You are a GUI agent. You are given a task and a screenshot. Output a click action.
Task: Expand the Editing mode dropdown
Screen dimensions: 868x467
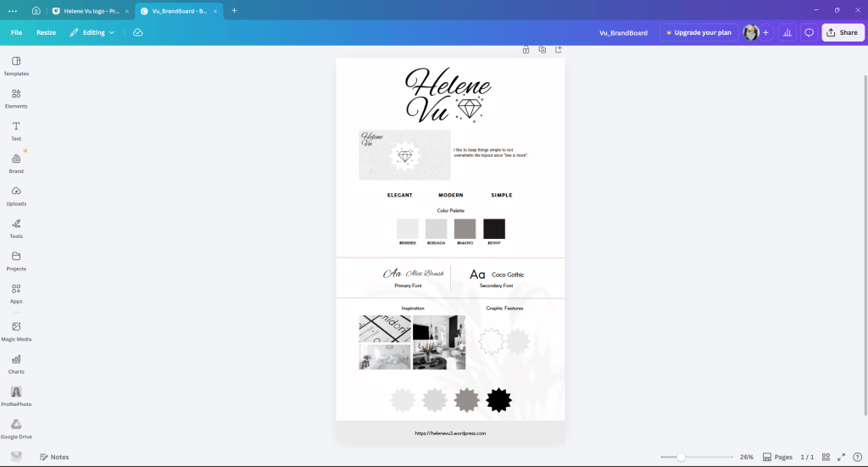tap(92, 33)
